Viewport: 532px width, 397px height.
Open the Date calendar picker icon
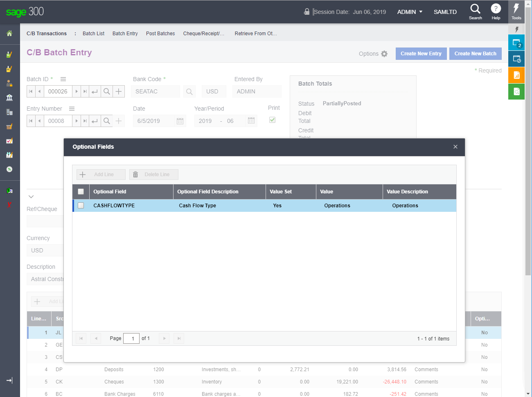click(180, 121)
